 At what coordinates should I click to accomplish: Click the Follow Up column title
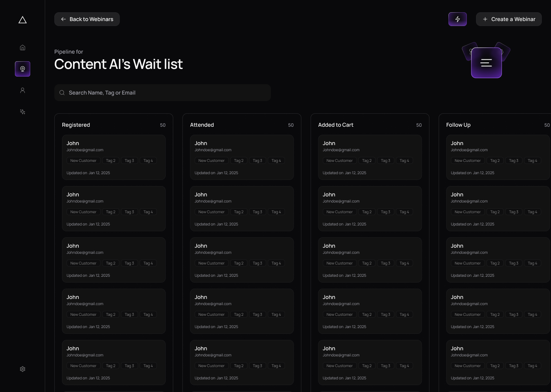[x=458, y=125]
